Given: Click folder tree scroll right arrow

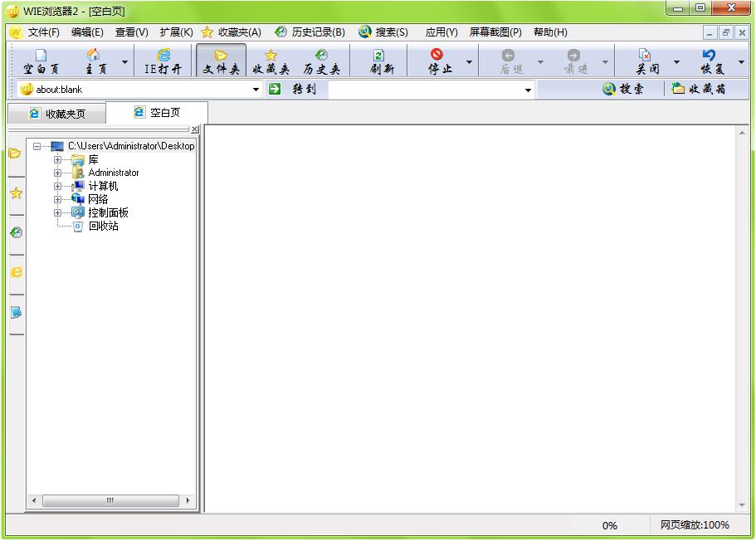Looking at the screenshot, I should [188, 500].
